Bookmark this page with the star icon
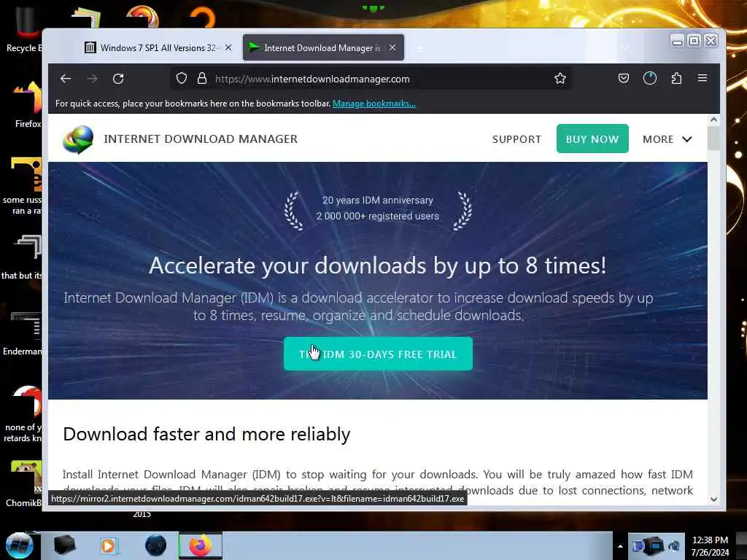 [x=560, y=79]
